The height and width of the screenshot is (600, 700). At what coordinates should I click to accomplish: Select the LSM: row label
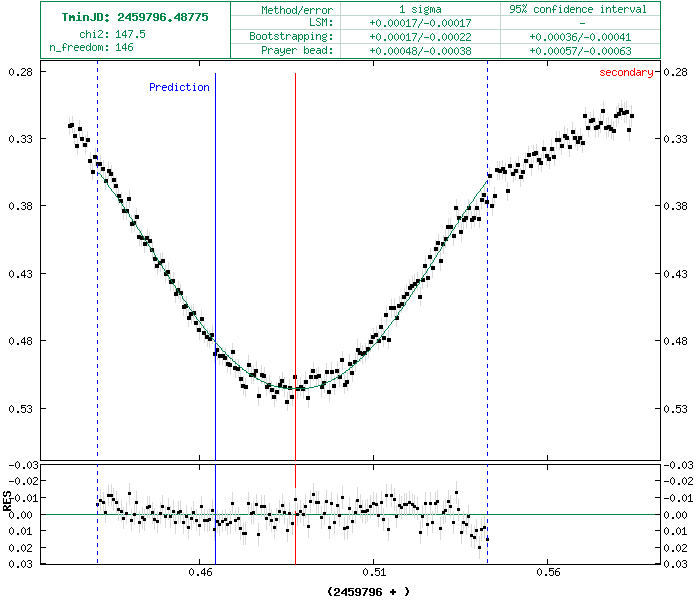tap(321, 22)
